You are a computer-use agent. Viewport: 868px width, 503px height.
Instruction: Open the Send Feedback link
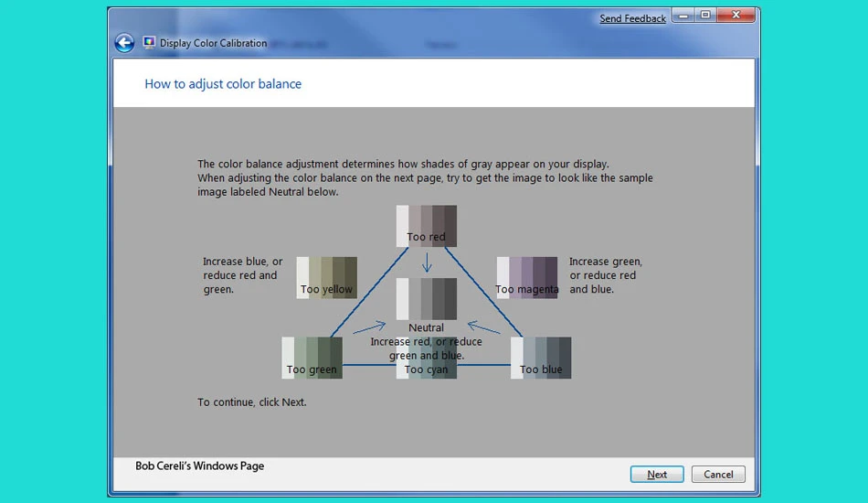(x=633, y=18)
